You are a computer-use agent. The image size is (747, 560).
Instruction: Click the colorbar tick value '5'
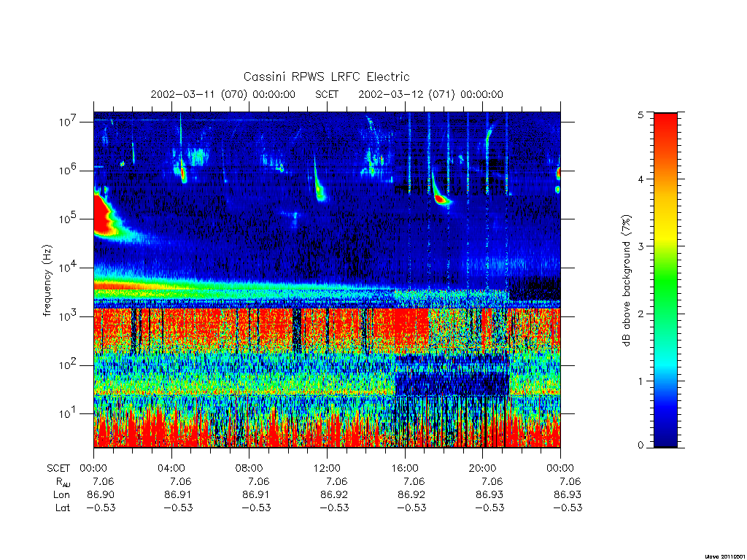(640, 114)
